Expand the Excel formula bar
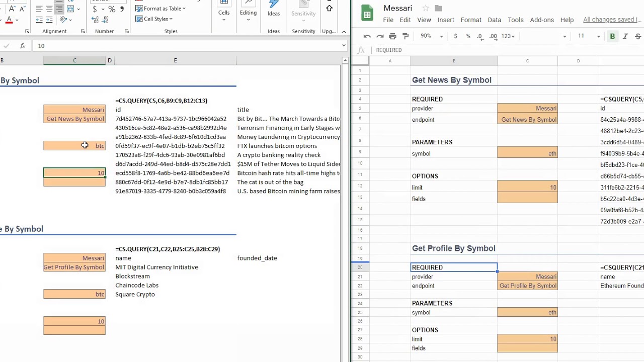The height and width of the screenshot is (362, 644). [344, 46]
